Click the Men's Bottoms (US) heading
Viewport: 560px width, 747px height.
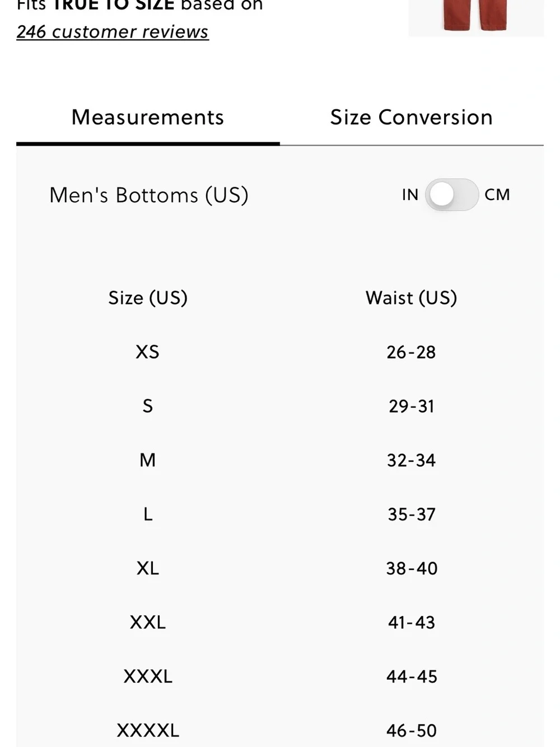tap(149, 195)
